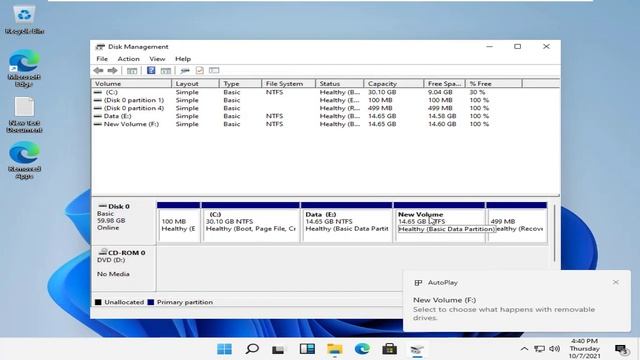Click the CD-ROM 0 label panel
The image size is (640, 360).
click(124, 268)
